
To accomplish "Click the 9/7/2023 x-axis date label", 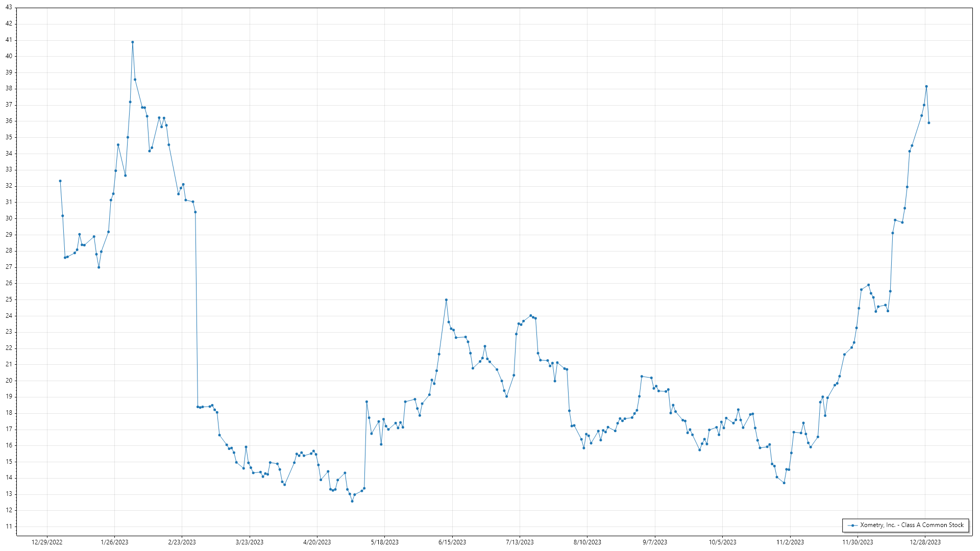I will [x=655, y=542].
